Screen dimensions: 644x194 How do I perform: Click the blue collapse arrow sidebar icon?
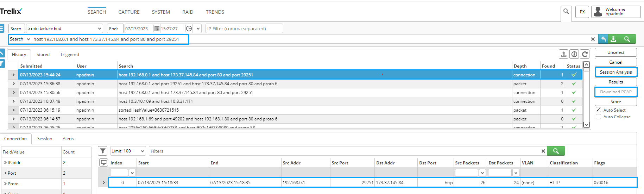click(x=2, y=53)
